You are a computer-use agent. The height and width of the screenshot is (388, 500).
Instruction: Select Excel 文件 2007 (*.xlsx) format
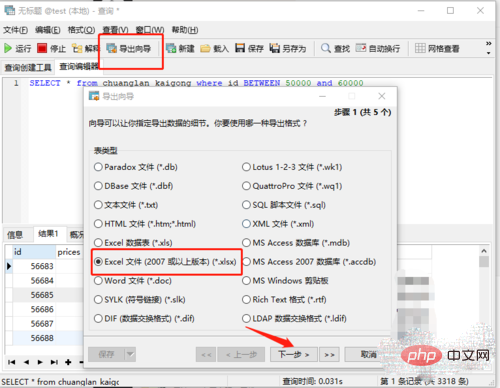[x=165, y=262]
